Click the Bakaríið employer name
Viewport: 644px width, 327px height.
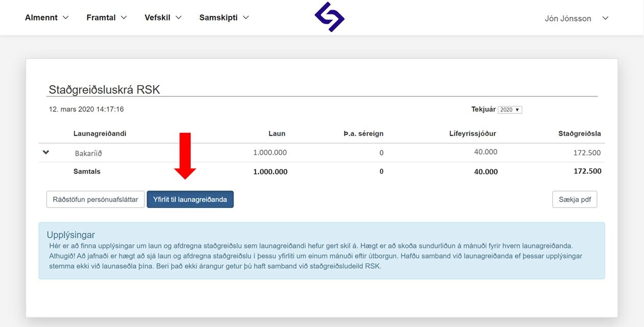[x=88, y=153]
